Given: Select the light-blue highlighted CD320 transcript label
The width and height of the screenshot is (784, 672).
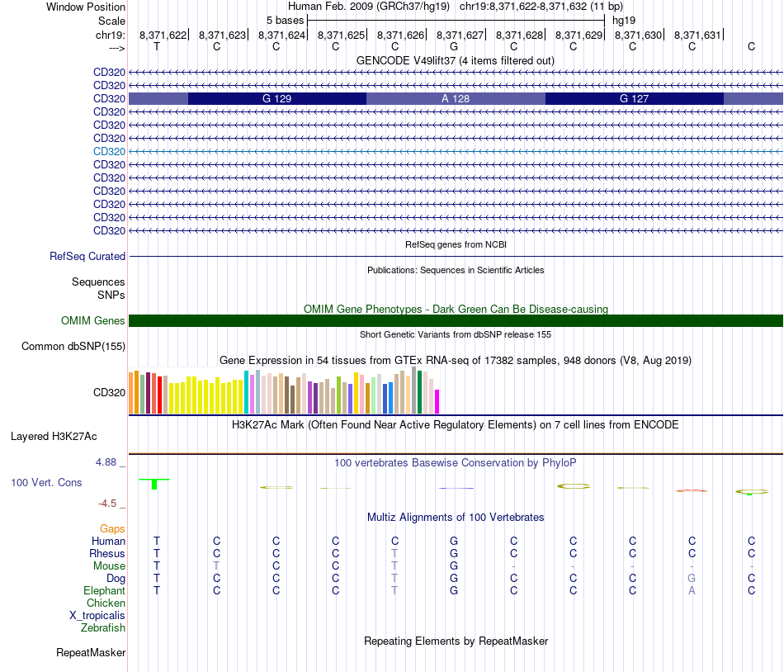Looking at the screenshot, I should point(109,152).
